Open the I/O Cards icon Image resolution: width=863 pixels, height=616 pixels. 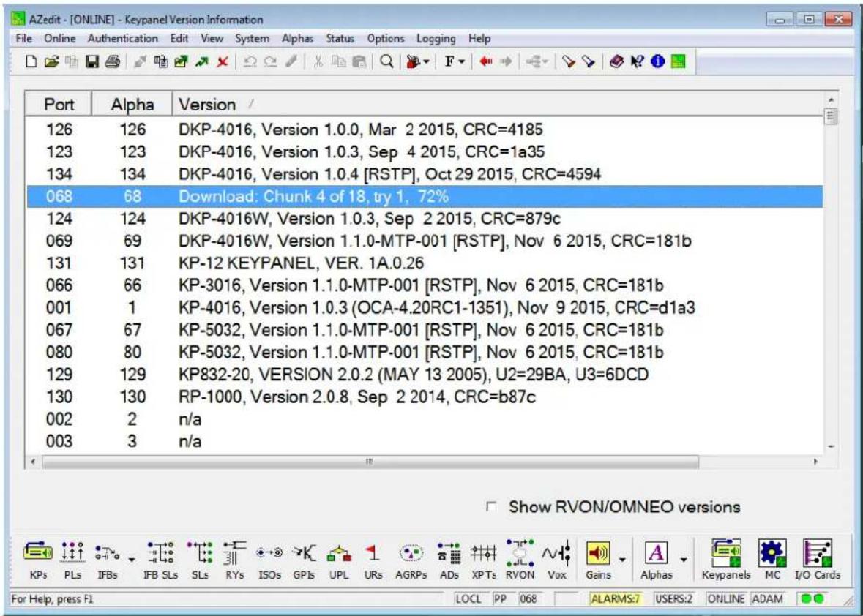click(x=818, y=560)
